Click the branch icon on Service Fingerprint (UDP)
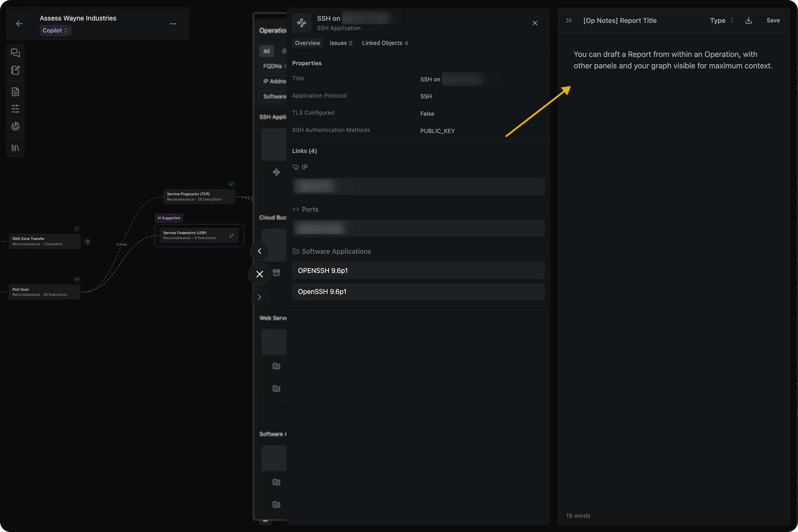798x532 pixels. [231, 235]
